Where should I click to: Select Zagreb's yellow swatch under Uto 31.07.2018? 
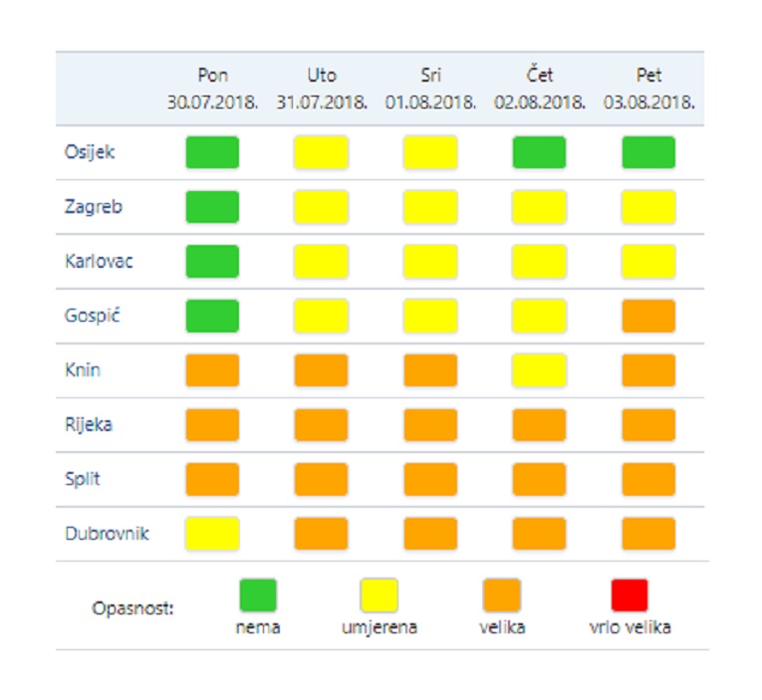click(x=321, y=207)
